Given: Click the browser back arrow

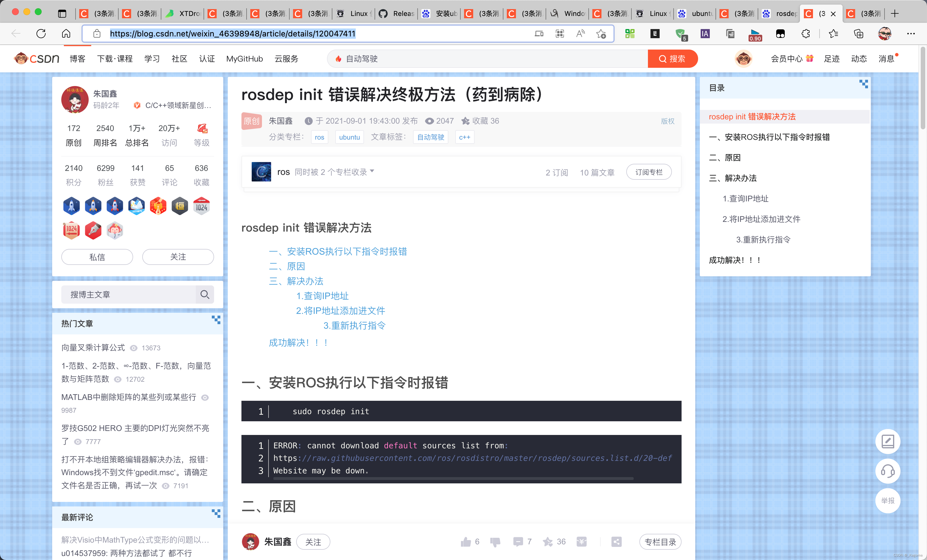Looking at the screenshot, I should tap(16, 34).
